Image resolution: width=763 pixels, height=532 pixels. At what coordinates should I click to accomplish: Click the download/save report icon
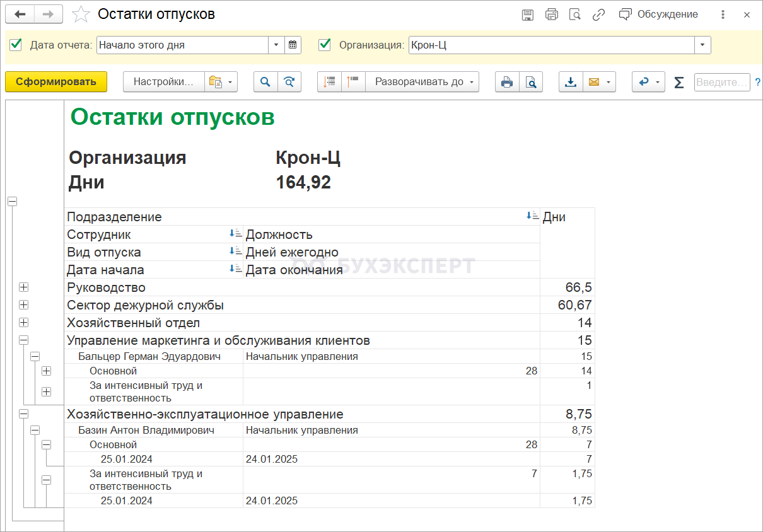[x=571, y=82]
